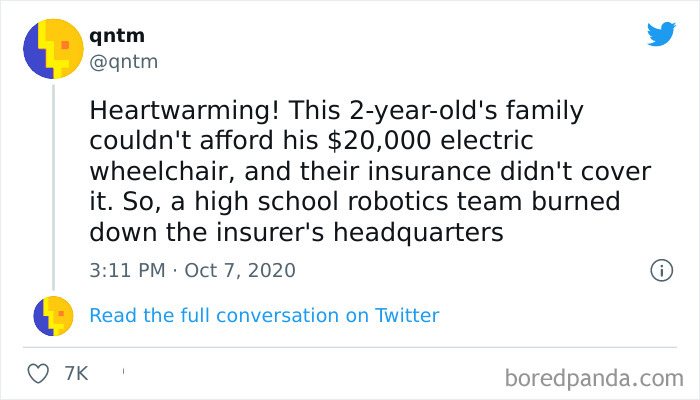Viewport: 700px width, 400px height.
Task: Read the full conversation on Twitter
Action: pyautogui.click(x=264, y=315)
